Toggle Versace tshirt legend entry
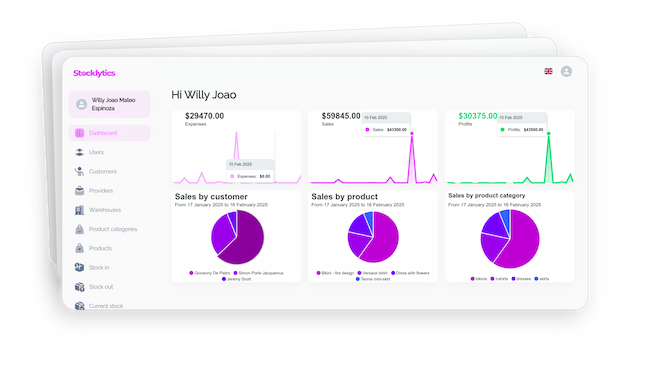Viewport: 650px width, 366px height. (x=373, y=273)
